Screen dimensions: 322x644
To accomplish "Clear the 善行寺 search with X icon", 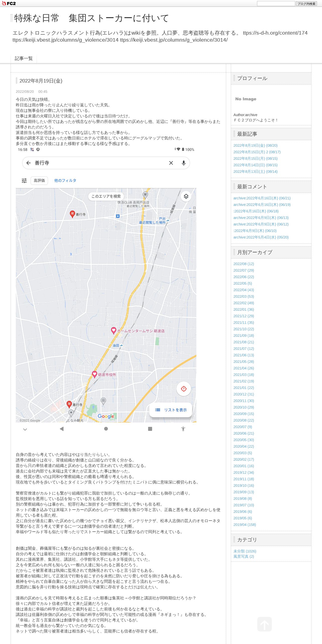I will tap(171, 163).
